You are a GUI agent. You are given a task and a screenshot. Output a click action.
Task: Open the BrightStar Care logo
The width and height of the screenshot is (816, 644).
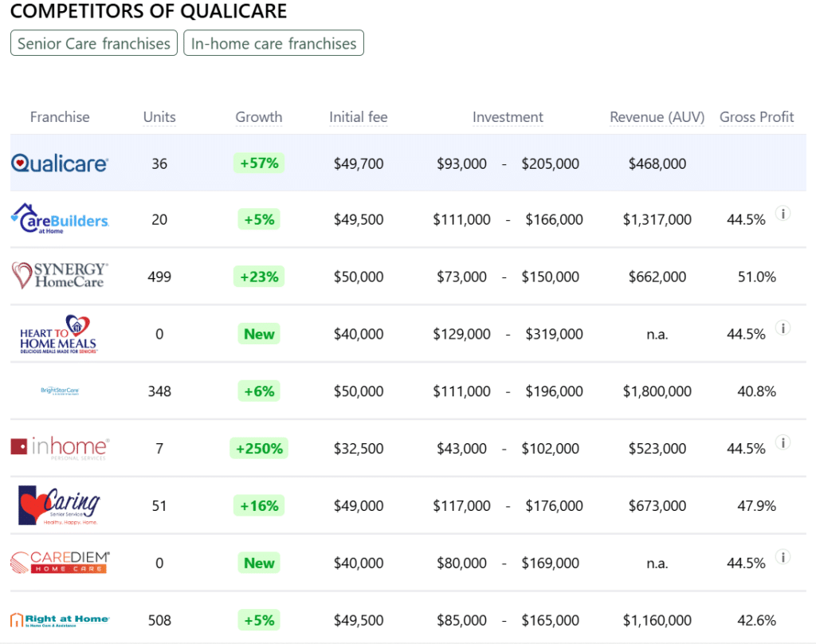tap(60, 391)
